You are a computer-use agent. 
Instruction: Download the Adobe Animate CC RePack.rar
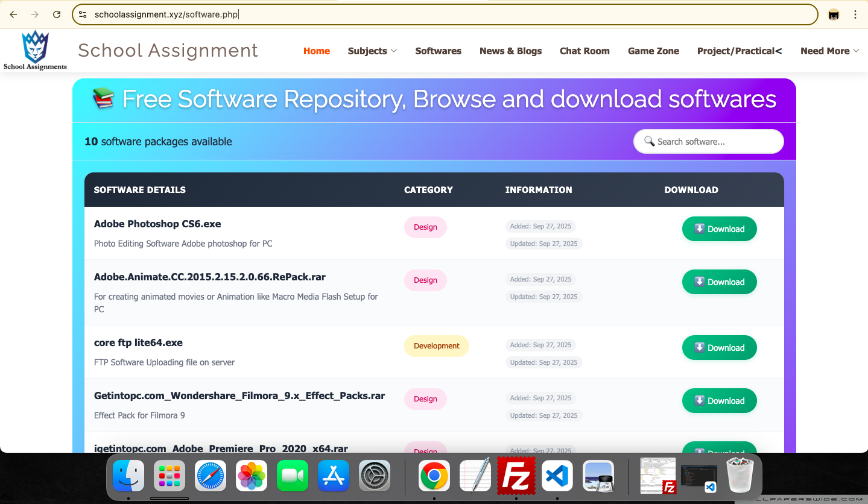[720, 282]
